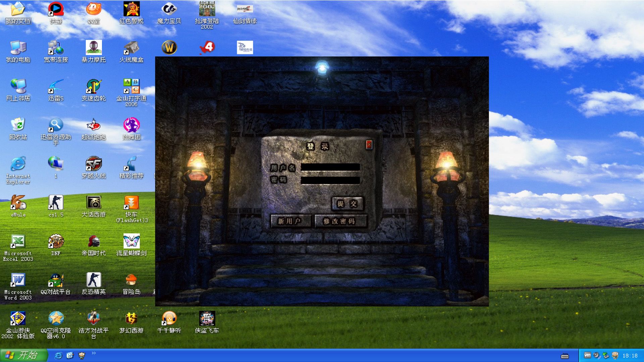Viewport: 644px width, 362px height.
Task: Select the QQ堂 game icon
Action: pyautogui.click(x=94, y=13)
